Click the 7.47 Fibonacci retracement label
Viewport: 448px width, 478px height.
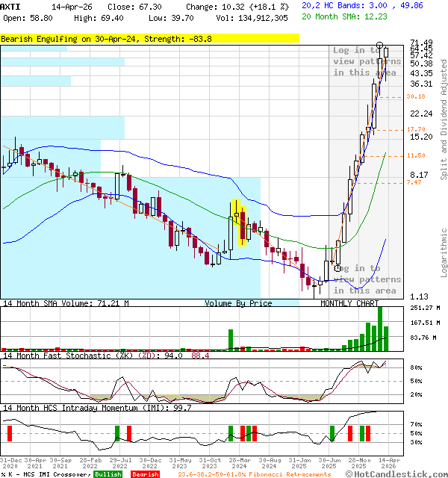pyautogui.click(x=414, y=183)
